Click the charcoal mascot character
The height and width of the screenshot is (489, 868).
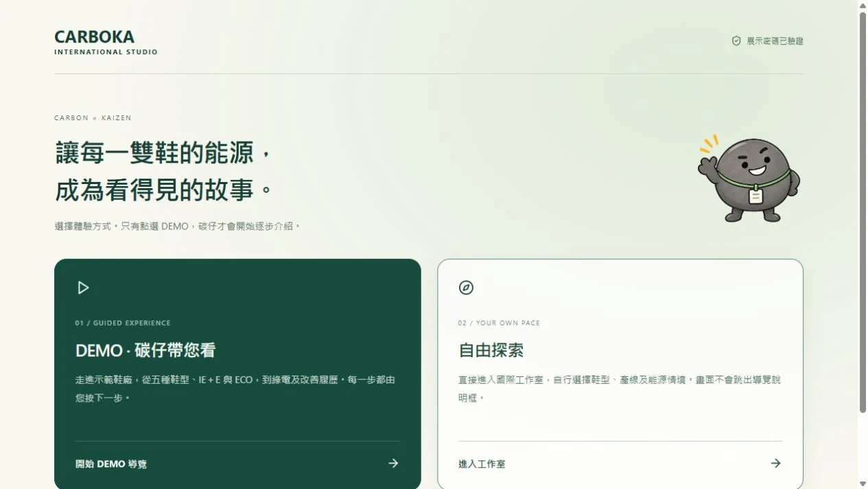(x=749, y=179)
